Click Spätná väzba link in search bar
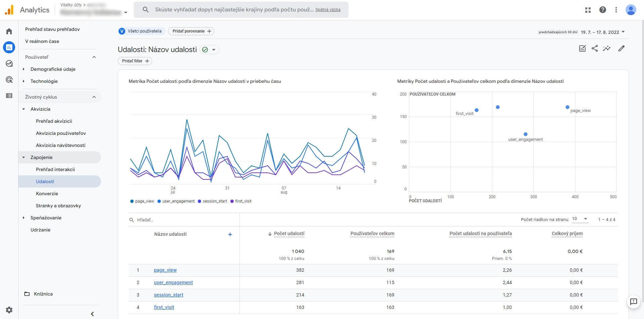This screenshot has height=319, width=644. pos(328,10)
